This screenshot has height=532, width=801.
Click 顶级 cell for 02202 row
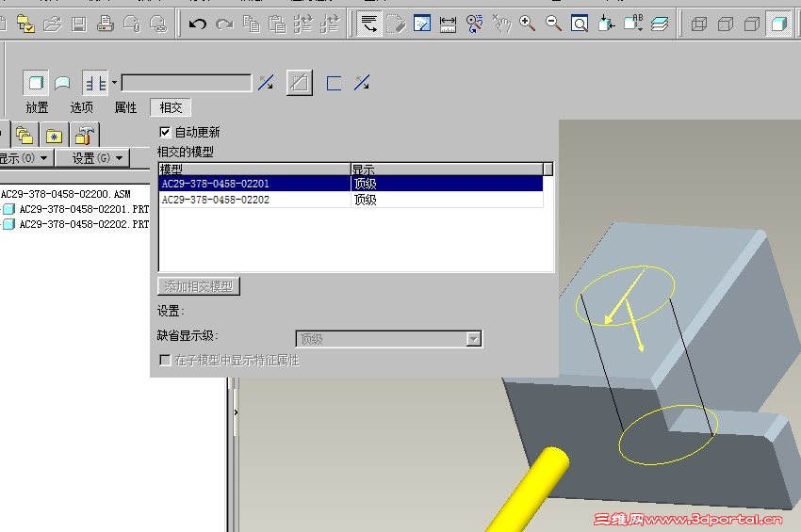point(447,200)
